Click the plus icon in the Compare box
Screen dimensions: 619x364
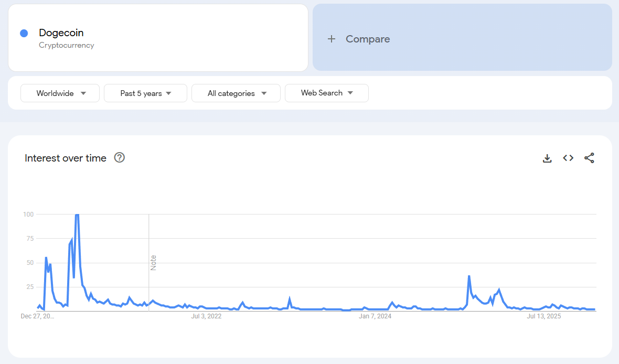(x=332, y=39)
